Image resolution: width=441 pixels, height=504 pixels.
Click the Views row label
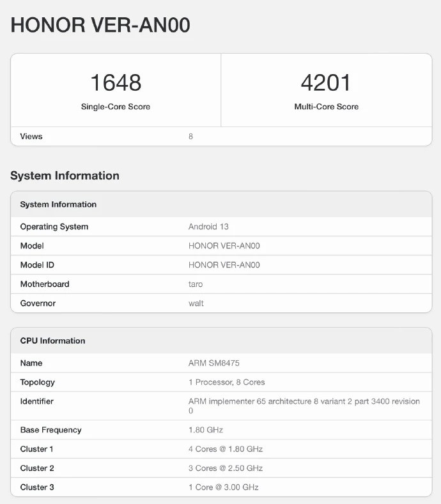(31, 136)
